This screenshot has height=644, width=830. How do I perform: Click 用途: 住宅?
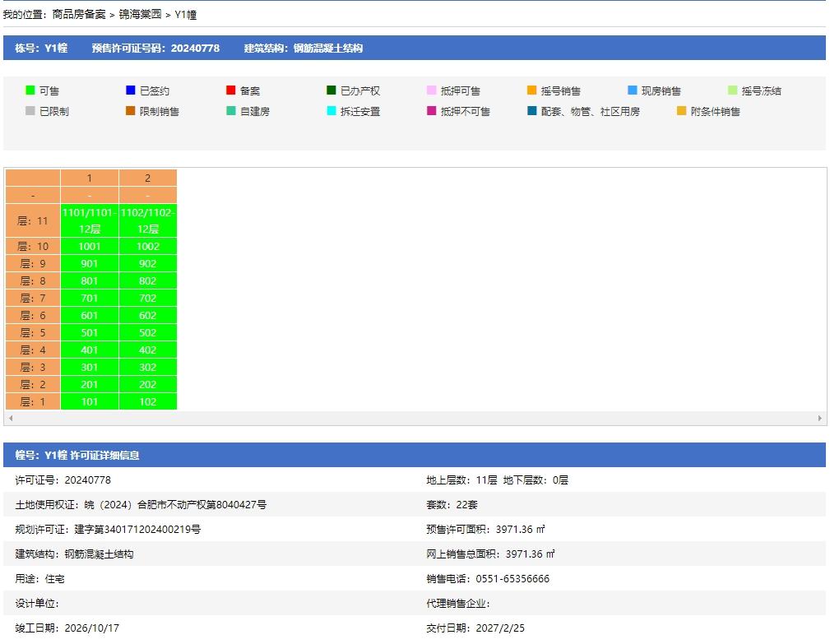coord(39,579)
